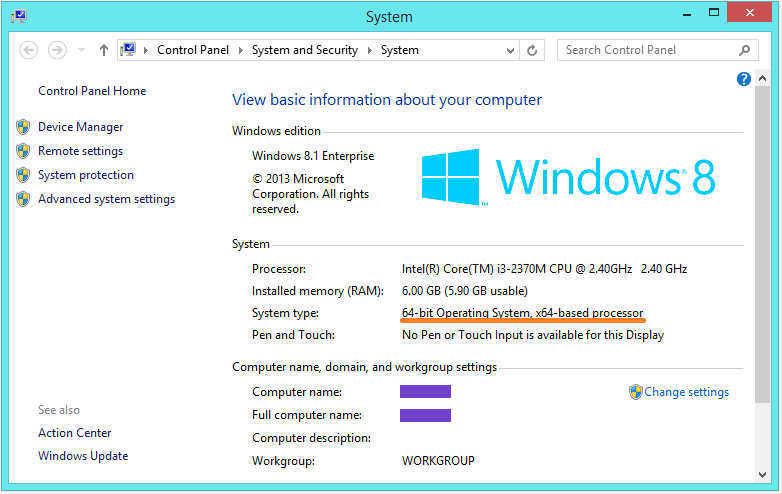The height and width of the screenshot is (494, 782).
Task: Click the Installed memory (RAM): label
Action: point(318,291)
